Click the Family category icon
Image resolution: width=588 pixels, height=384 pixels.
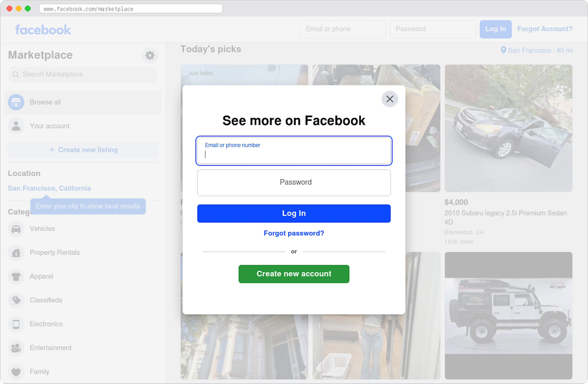tap(16, 372)
